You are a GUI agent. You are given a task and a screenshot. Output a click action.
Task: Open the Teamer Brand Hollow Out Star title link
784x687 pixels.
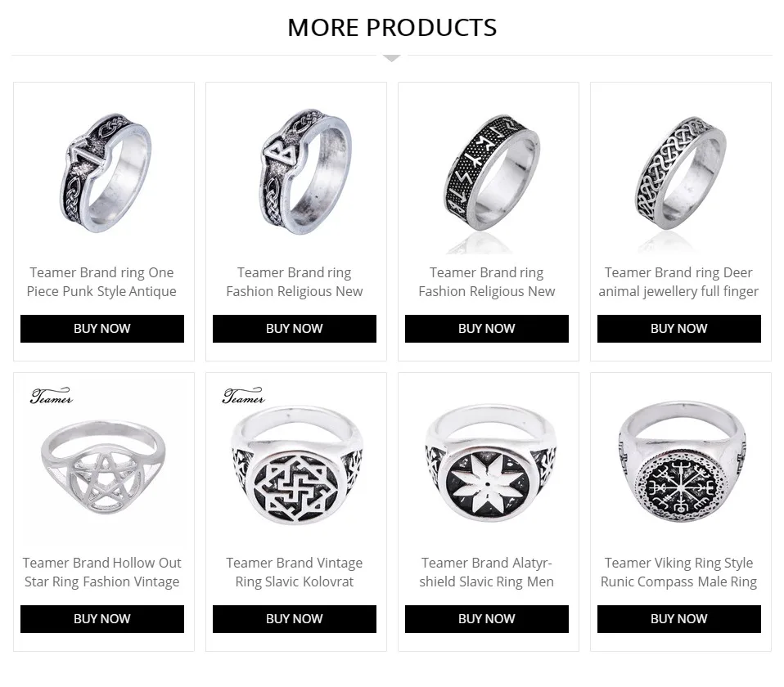pos(102,572)
